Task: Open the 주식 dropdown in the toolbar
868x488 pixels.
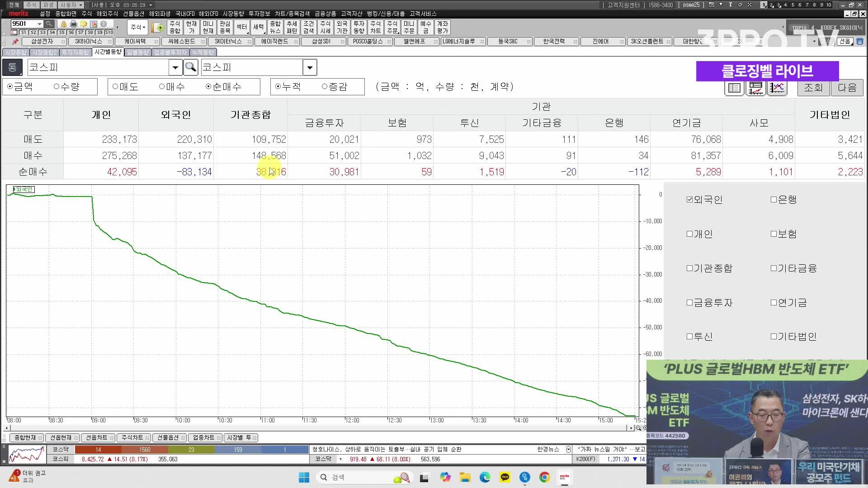Action: click(x=138, y=28)
